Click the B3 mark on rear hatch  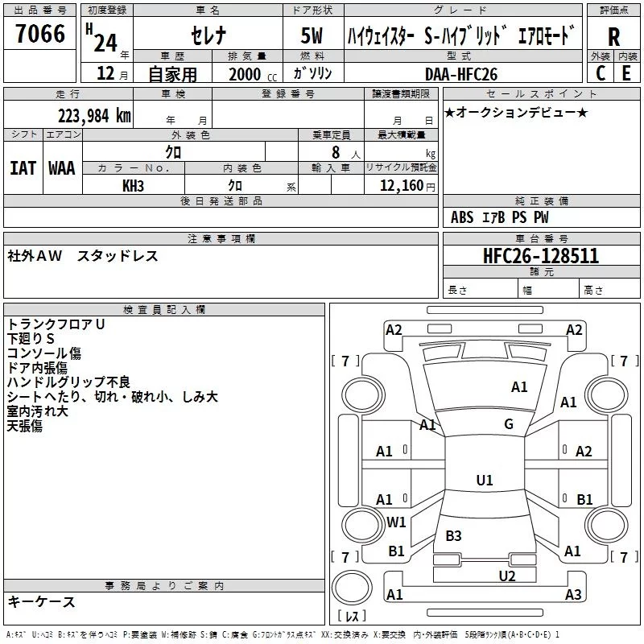tap(453, 536)
